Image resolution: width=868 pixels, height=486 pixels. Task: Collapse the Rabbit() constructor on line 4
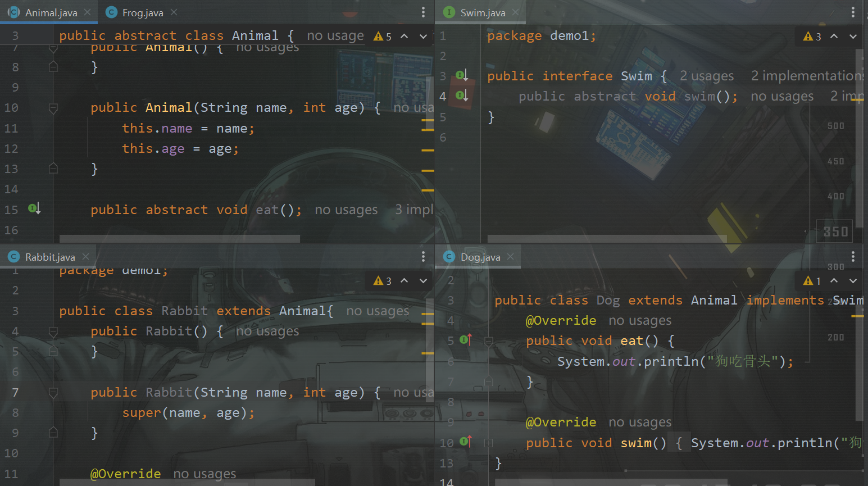pos(53,331)
